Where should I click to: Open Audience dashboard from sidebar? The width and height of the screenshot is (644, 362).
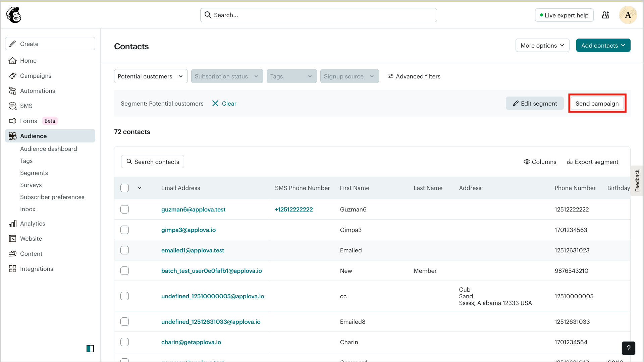click(48, 149)
